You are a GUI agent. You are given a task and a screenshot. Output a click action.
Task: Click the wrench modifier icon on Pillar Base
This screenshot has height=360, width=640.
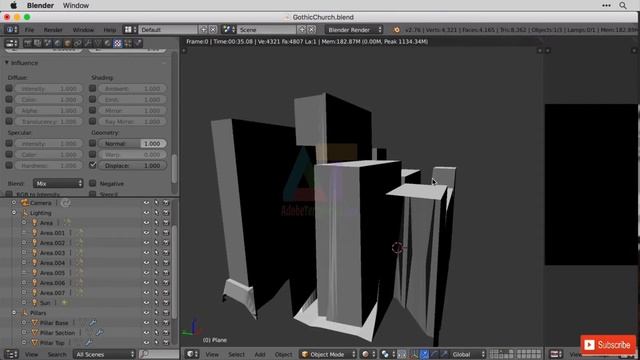pyautogui.click(x=93, y=323)
